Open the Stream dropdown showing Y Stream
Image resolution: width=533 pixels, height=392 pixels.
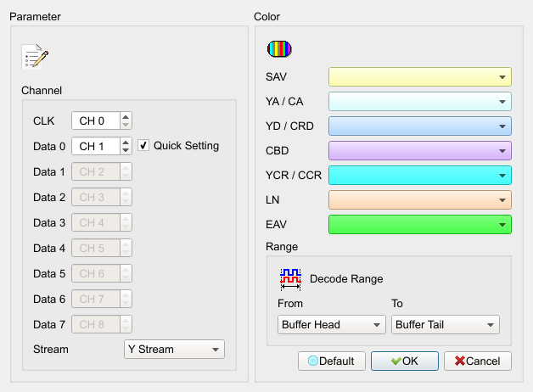click(x=174, y=350)
